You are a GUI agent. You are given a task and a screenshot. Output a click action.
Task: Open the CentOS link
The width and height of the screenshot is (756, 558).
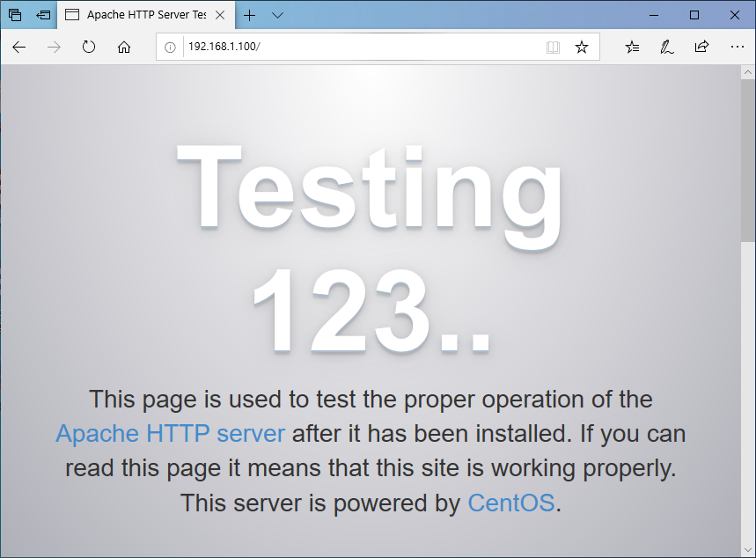click(x=511, y=503)
